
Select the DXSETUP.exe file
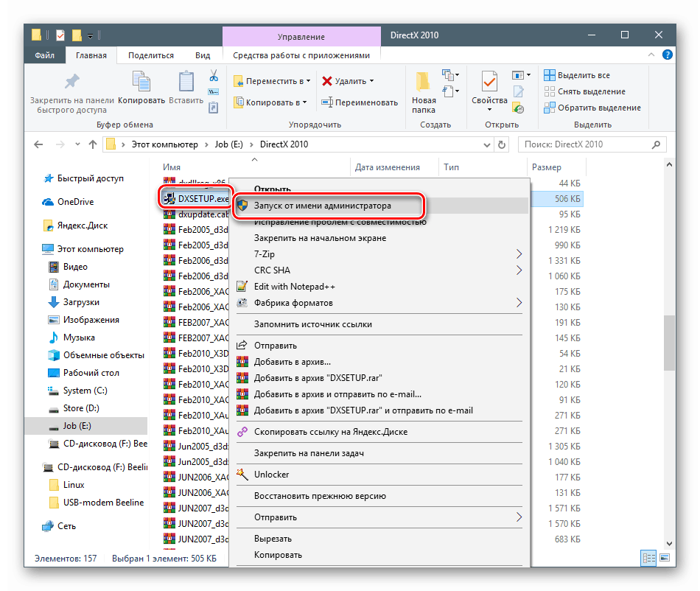[x=195, y=199]
